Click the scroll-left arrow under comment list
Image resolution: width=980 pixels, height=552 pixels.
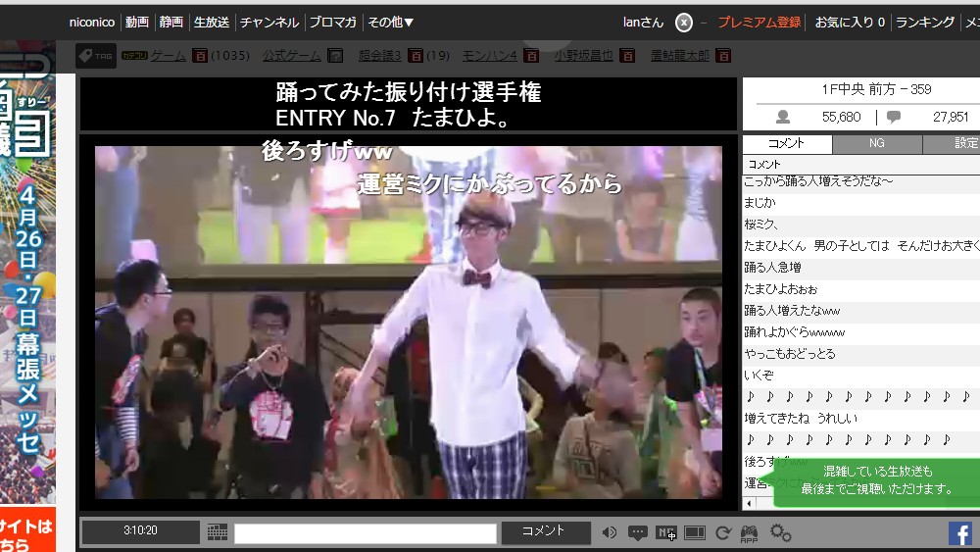749,503
